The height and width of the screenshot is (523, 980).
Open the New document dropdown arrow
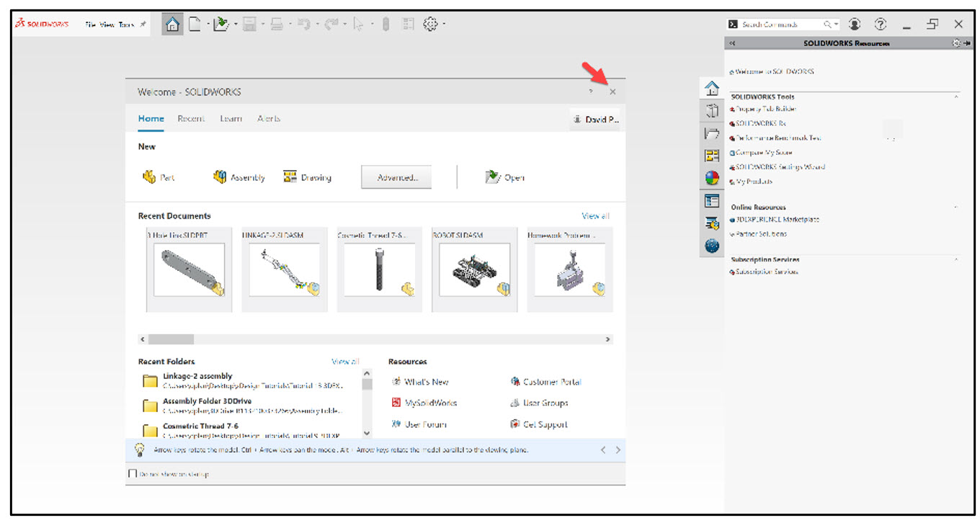pyautogui.click(x=208, y=24)
